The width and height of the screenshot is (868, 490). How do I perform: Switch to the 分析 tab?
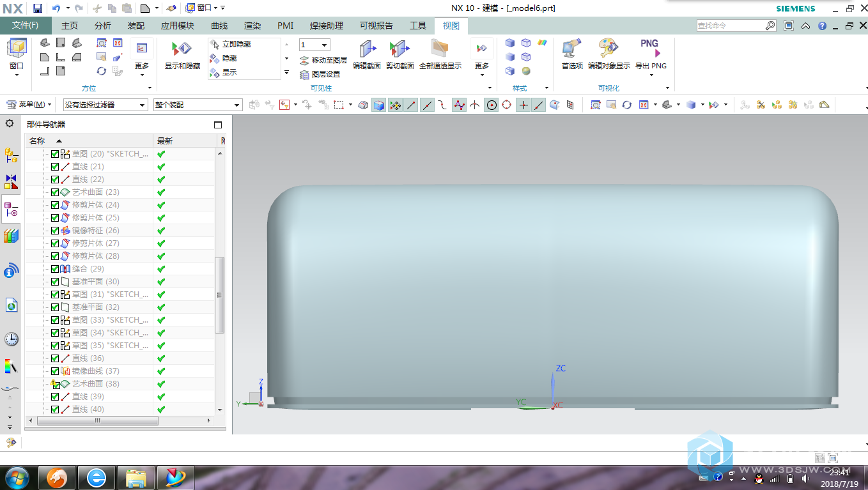103,26
